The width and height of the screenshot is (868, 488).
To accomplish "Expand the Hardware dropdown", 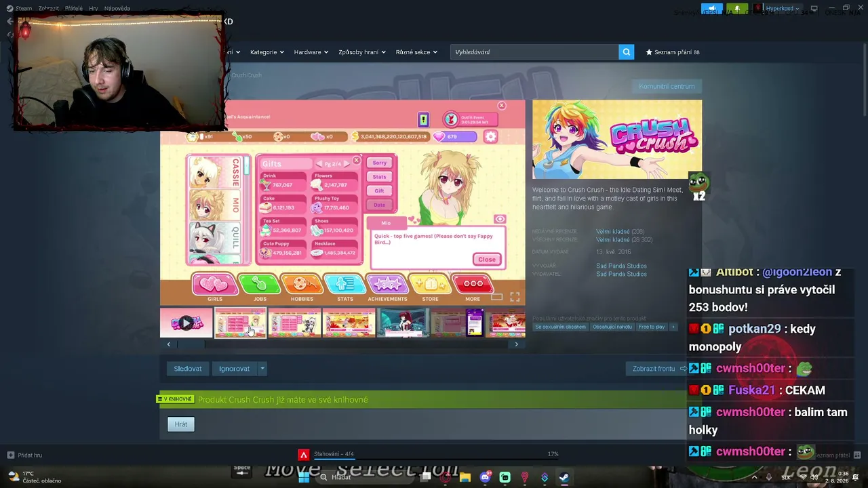I will [311, 52].
